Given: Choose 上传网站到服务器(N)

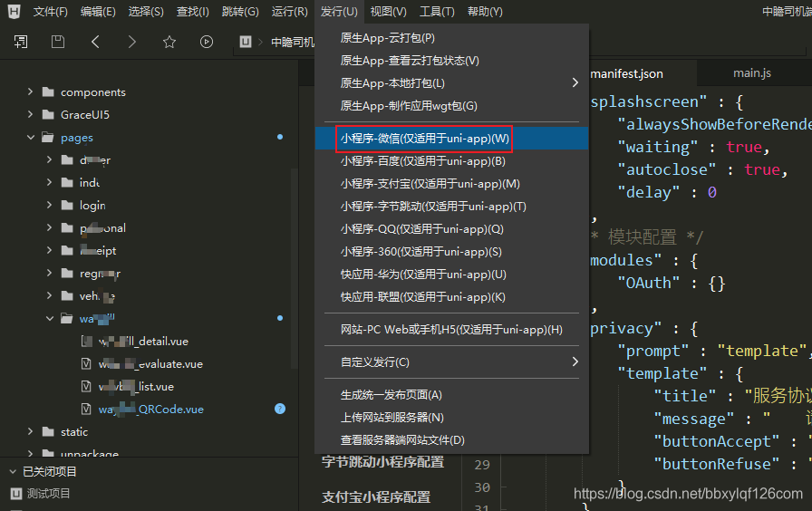Looking at the screenshot, I should [x=451, y=418].
